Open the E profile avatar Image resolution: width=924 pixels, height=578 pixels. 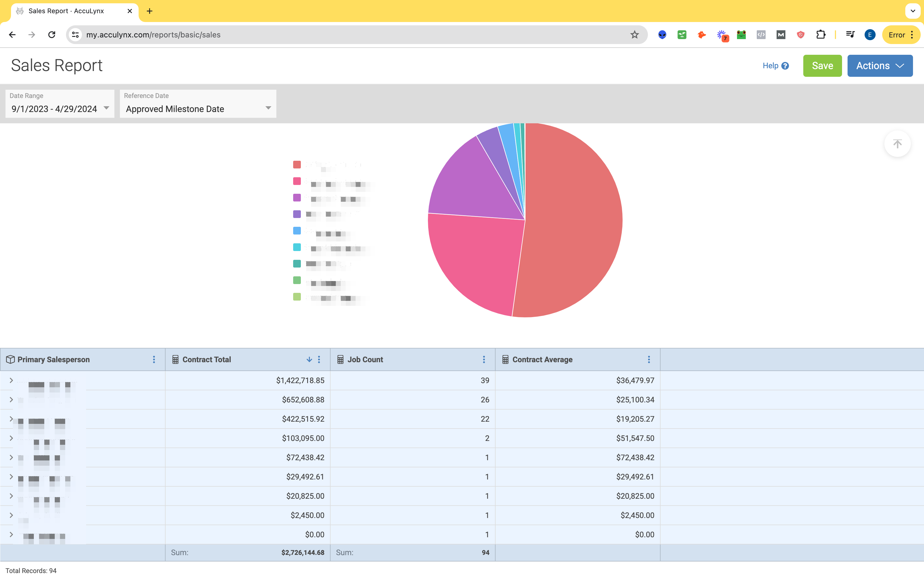pyautogui.click(x=870, y=35)
